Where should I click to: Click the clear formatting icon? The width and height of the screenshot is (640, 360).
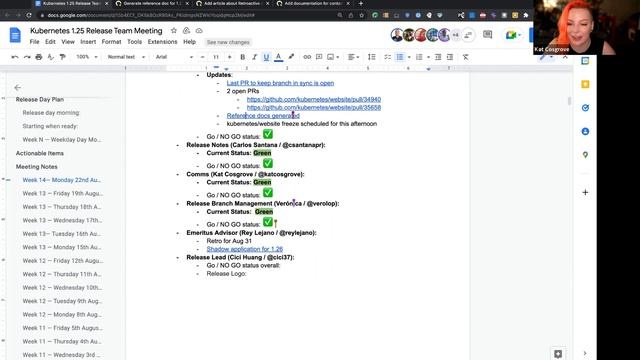coord(465,57)
